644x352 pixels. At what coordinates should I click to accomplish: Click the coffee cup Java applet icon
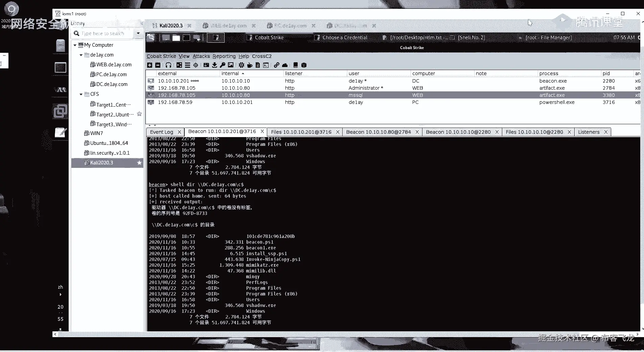pyautogui.click(x=250, y=65)
